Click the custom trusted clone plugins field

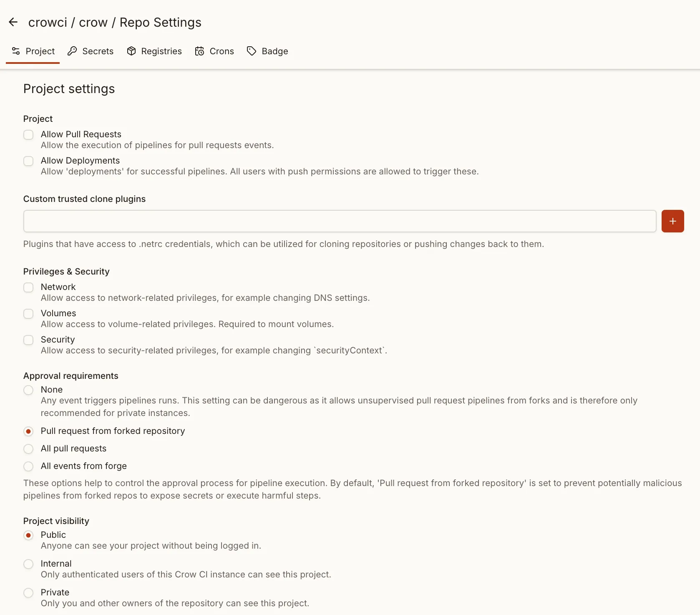pos(338,221)
